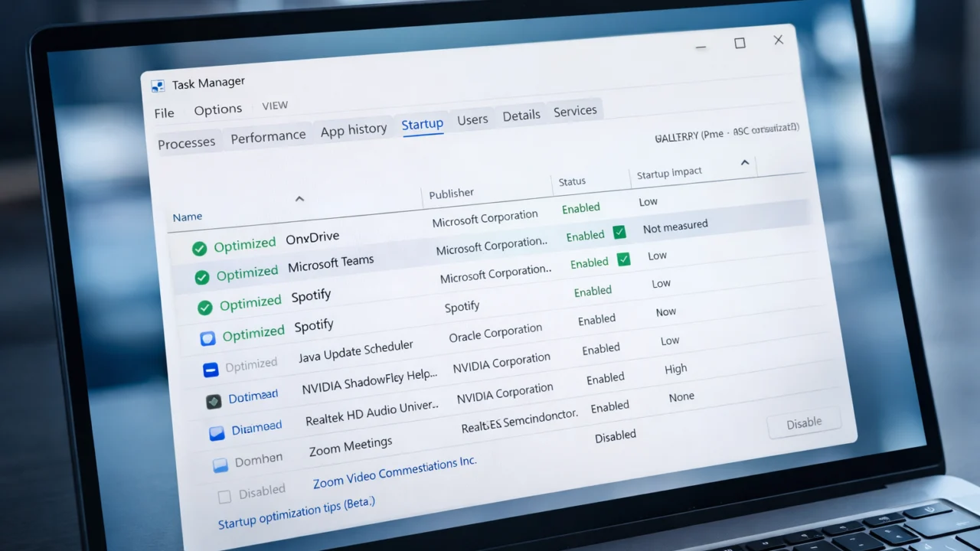Open the Services tab
Screen dimensions: 980x551
coord(575,111)
